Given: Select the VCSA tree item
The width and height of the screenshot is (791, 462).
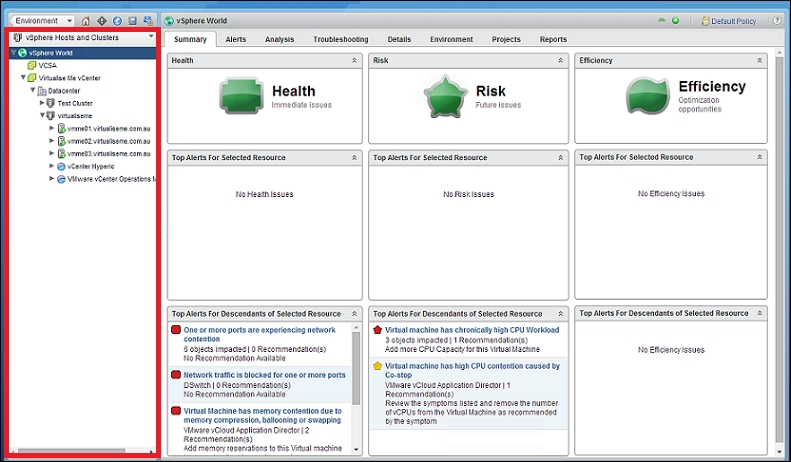Looking at the screenshot, I should [47, 65].
